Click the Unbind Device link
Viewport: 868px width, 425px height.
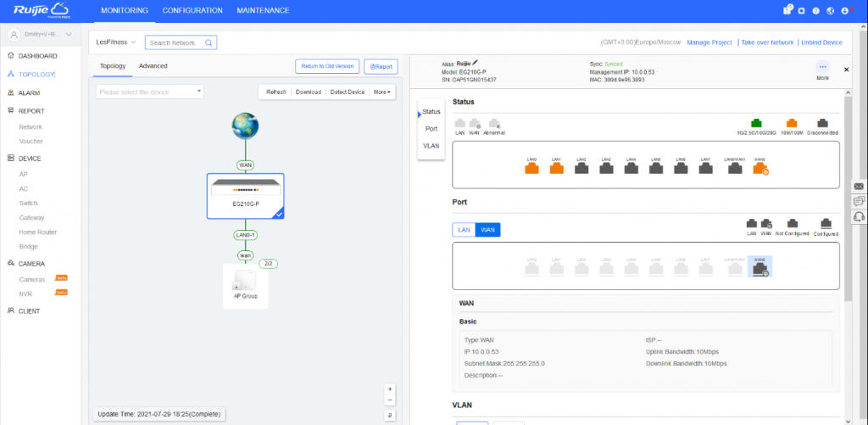pos(821,42)
